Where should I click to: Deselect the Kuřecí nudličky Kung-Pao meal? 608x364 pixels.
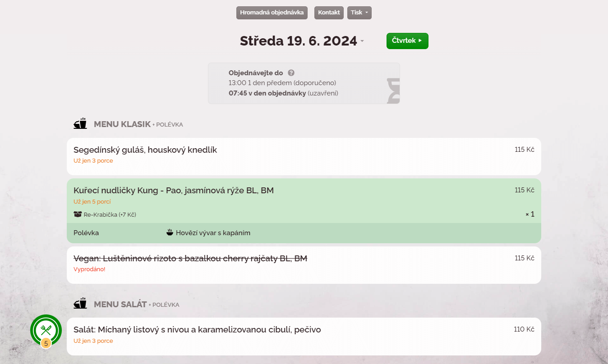click(174, 191)
